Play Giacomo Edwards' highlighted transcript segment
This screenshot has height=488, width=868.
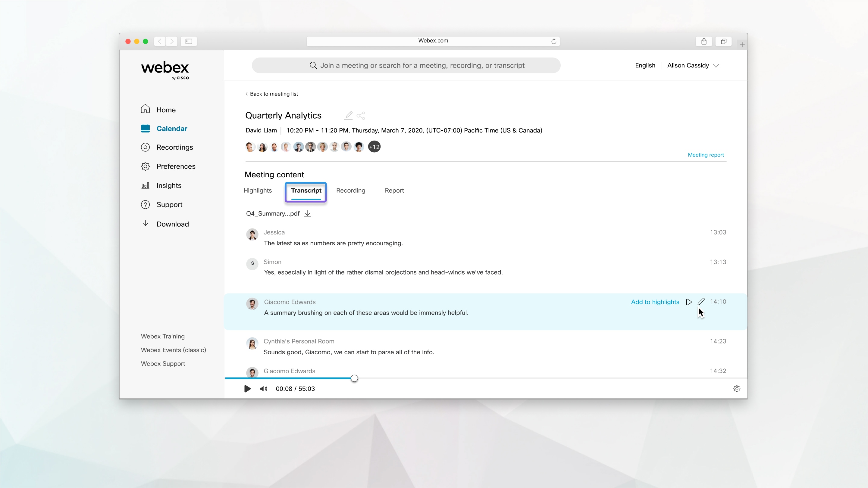tap(689, 302)
